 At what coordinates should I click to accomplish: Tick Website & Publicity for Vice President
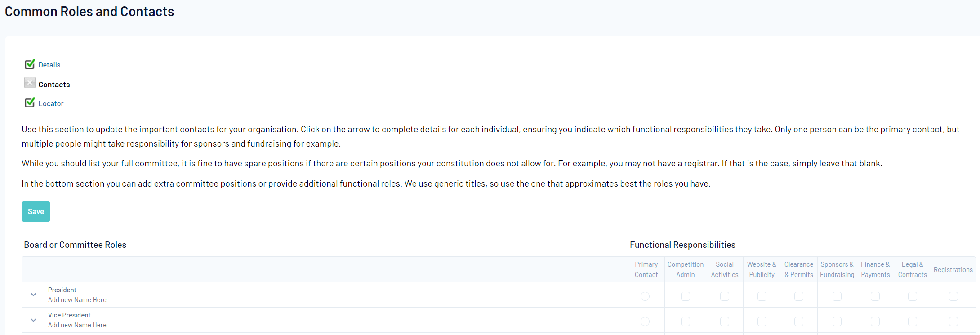tap(762, 322)
